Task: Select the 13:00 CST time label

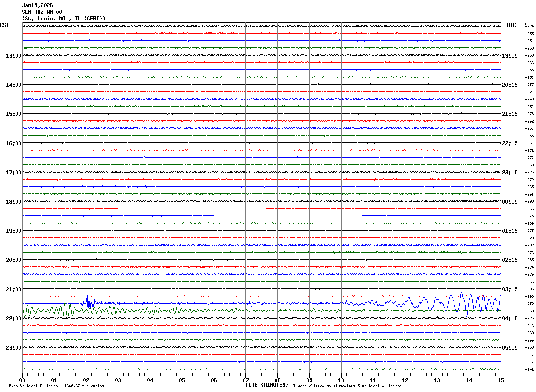Action: pos(13,56)
